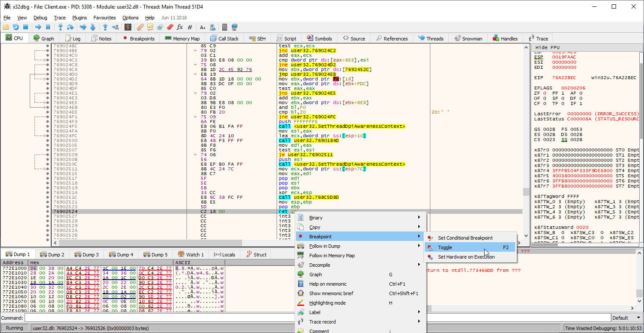The width and height of the screenshot is (644, 333).
Task: Click the Open file toolbar icon
Action: (6, 27)
